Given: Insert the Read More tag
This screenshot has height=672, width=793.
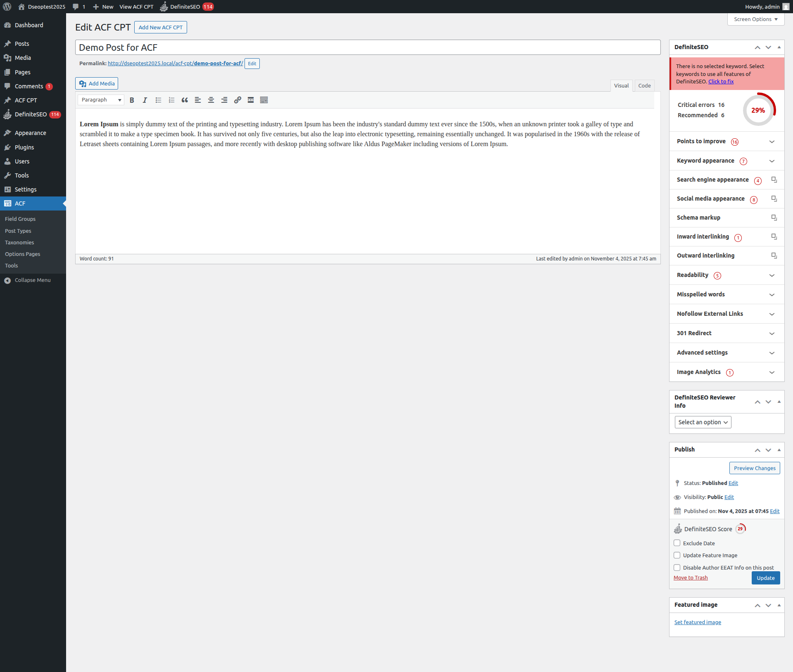Looking at the screenshot, I should click(251, 100).
